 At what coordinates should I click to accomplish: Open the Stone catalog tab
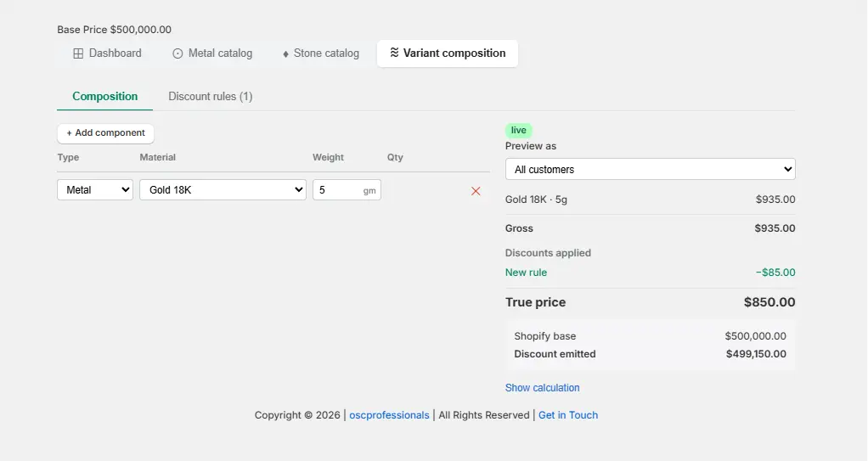[320, 53]
